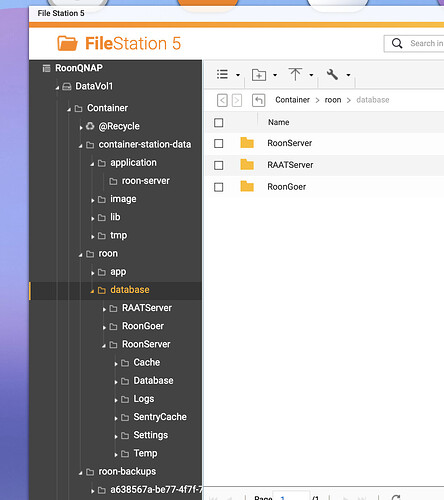Open the wrench tools icon

click(x=332, y=74)
